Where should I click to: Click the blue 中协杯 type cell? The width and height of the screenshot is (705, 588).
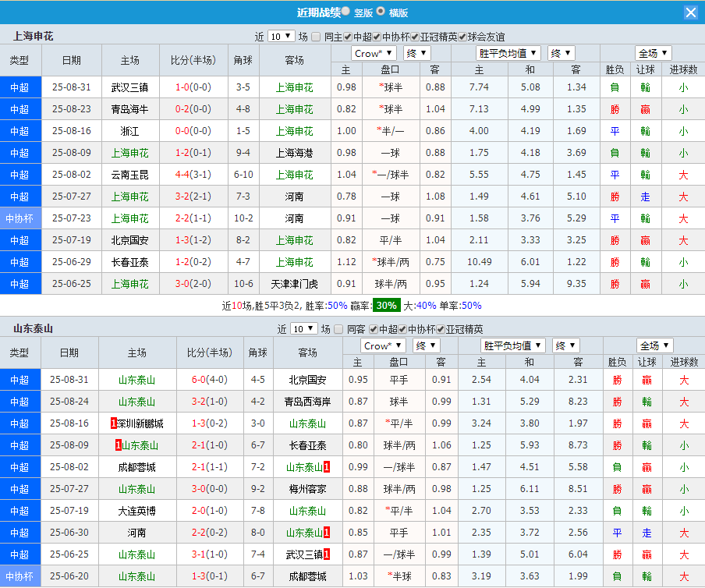click(20, 218)
